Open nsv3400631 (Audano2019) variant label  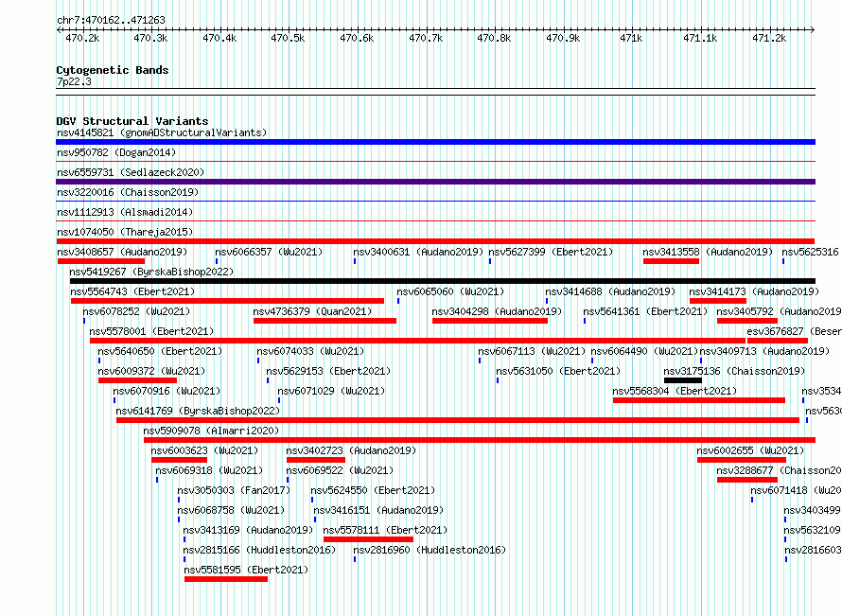418,252
